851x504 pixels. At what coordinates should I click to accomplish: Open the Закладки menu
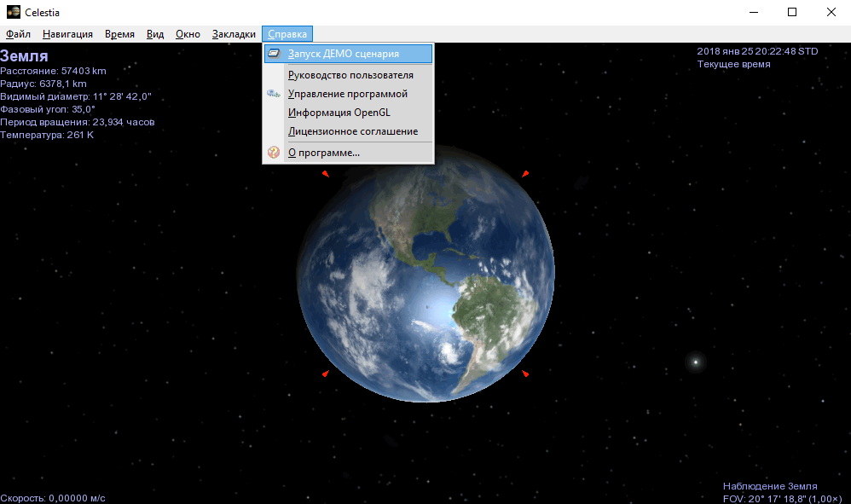pos(234,34)
